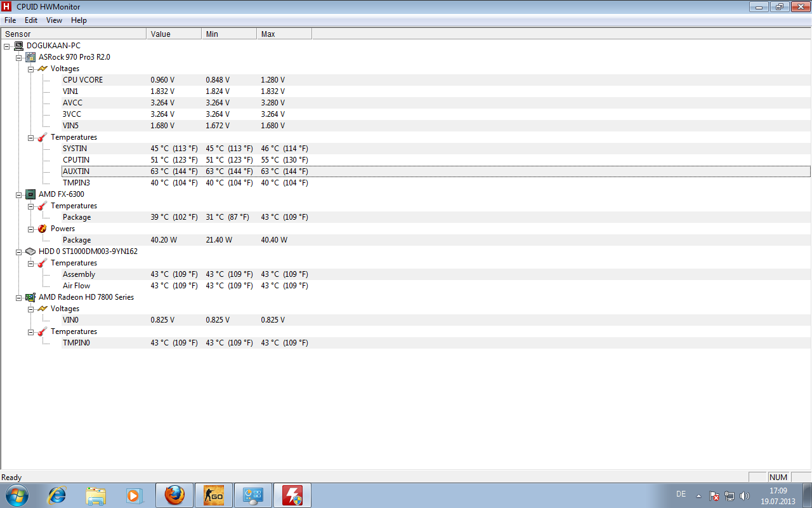Collapse the ASRock 970 Pro3 R2.0 node
This screenshot has height=508, width=812.
[x=19, y=57]
